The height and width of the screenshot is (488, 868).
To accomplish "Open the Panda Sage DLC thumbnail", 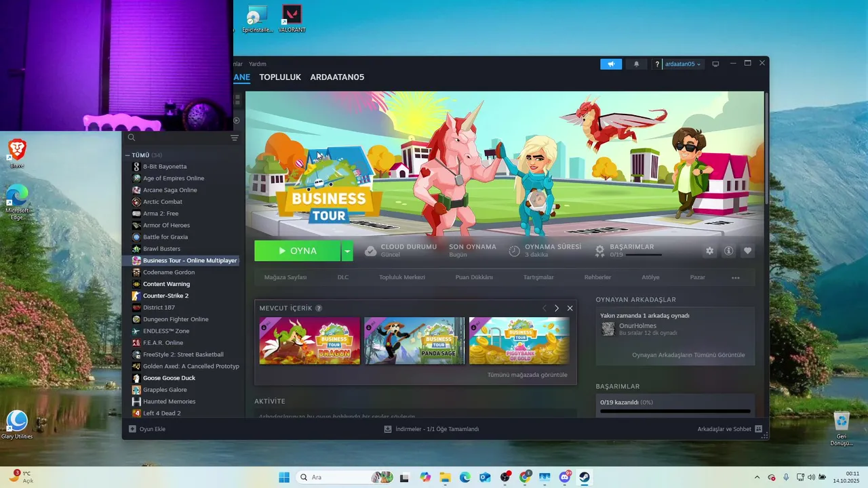I will click(x=414, y=341).
